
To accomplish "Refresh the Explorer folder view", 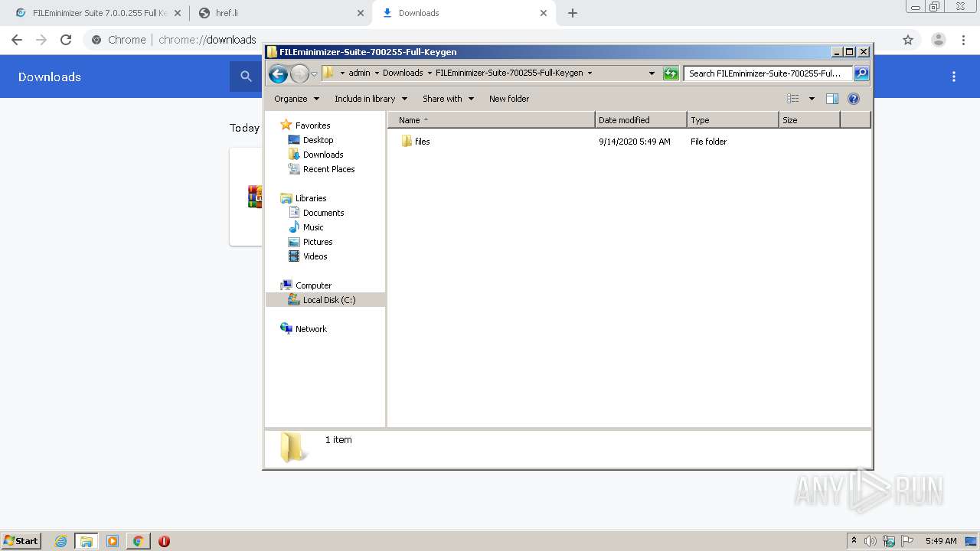I will [671, 73].
